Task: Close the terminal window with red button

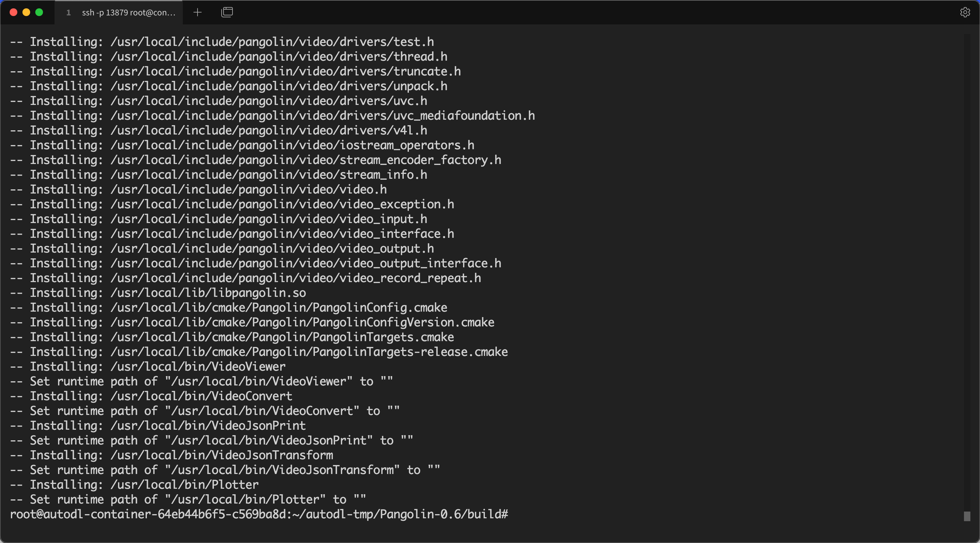Action: click(13, 12)
